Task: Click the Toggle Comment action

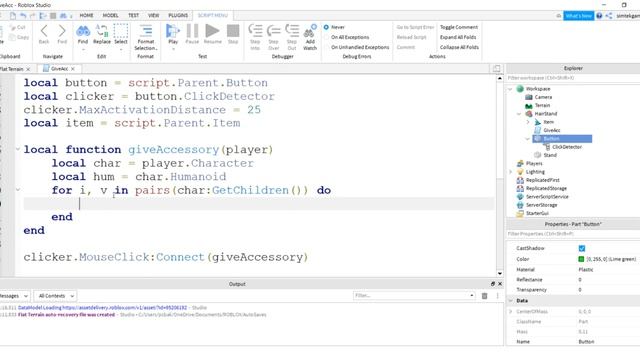Action: [459, 27]
